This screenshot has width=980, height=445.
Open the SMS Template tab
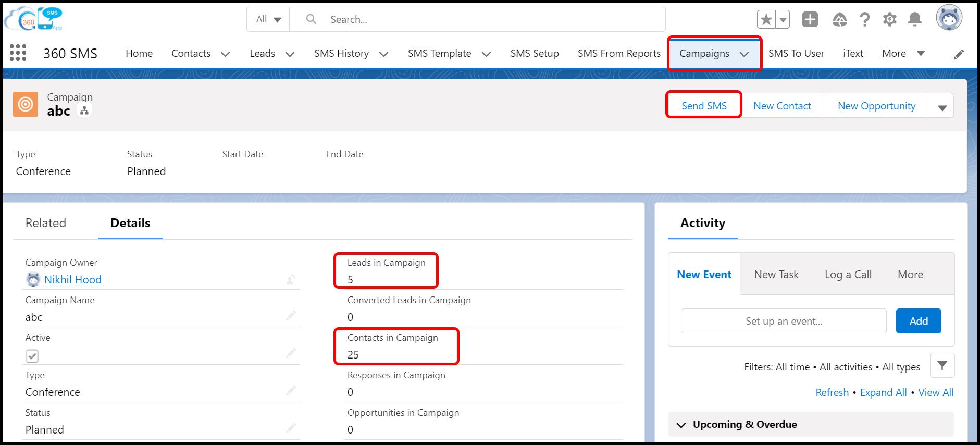439,53
